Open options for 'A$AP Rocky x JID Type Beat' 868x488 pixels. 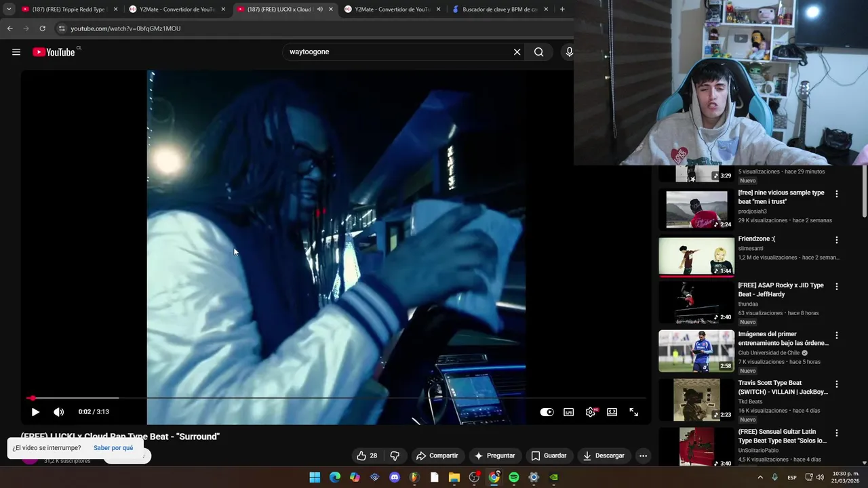(x=837, y=287)
